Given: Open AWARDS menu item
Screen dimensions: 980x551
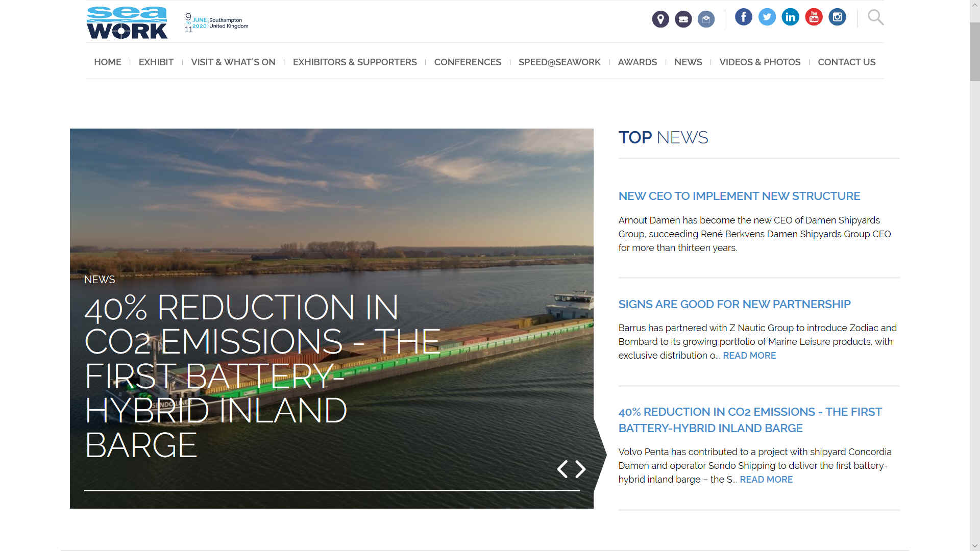Looking at the screenshot, I should pyautogui.click(x=638, y=62).
